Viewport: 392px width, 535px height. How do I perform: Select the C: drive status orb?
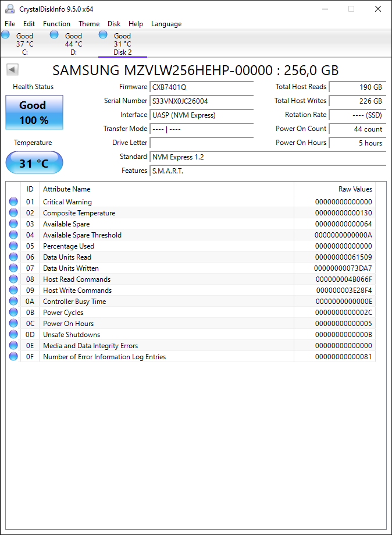click(x=5, y=34)
